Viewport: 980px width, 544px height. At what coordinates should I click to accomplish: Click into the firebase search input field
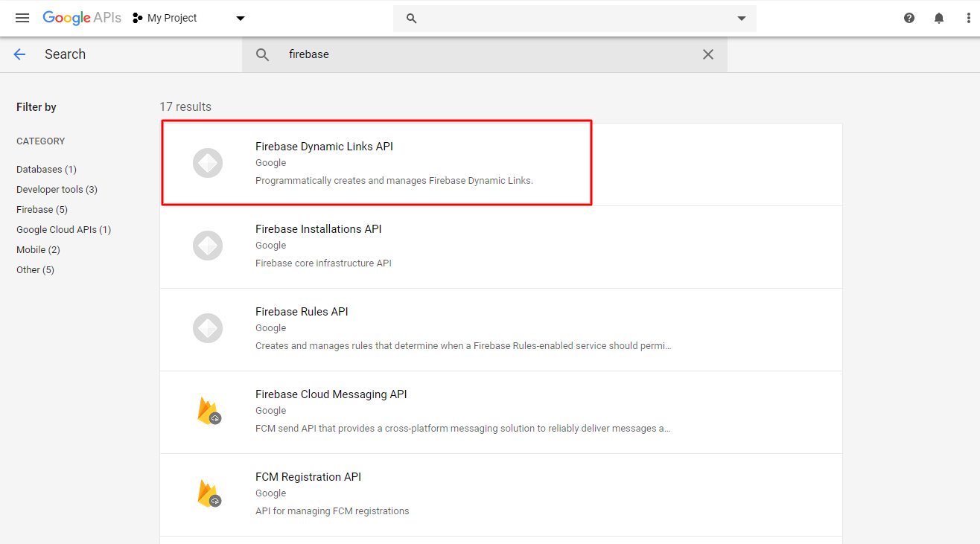pos(485,54)
